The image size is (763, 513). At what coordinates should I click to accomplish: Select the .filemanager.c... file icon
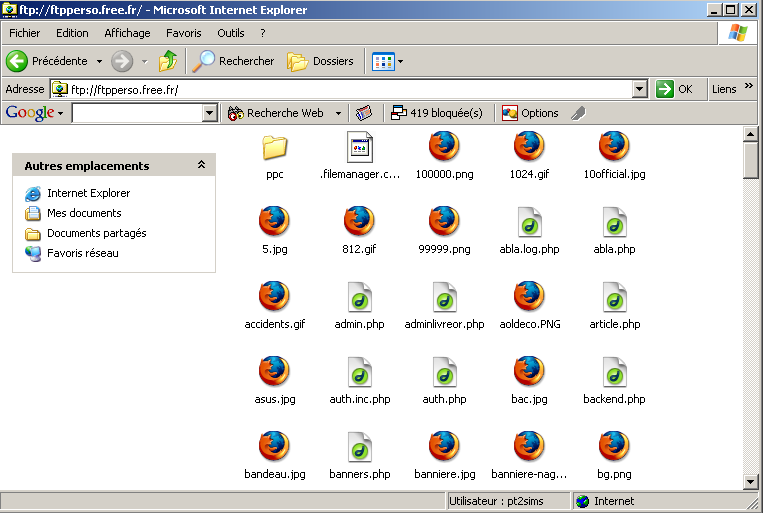click(360, 147)
